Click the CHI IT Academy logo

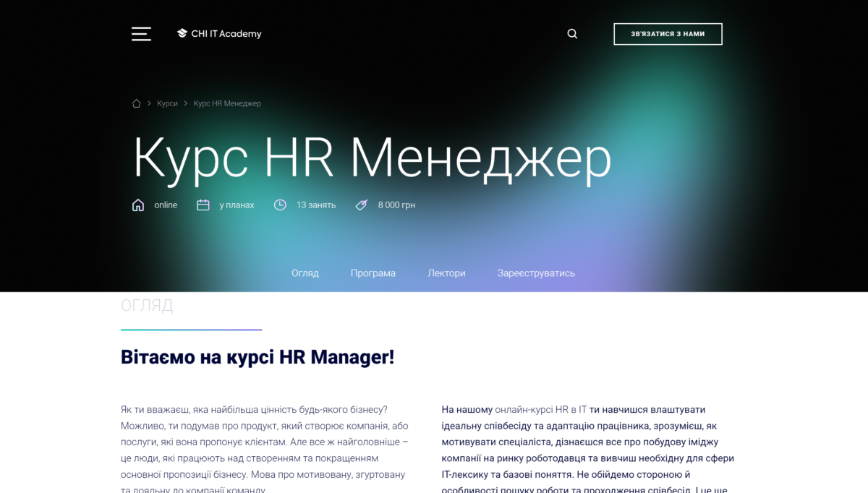click(219, 34)
